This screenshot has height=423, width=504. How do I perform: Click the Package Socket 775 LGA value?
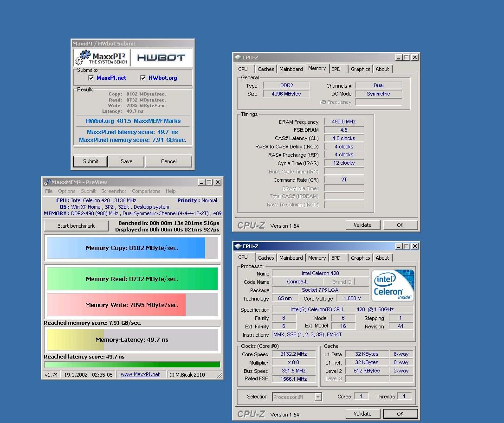tap(320, 290)
